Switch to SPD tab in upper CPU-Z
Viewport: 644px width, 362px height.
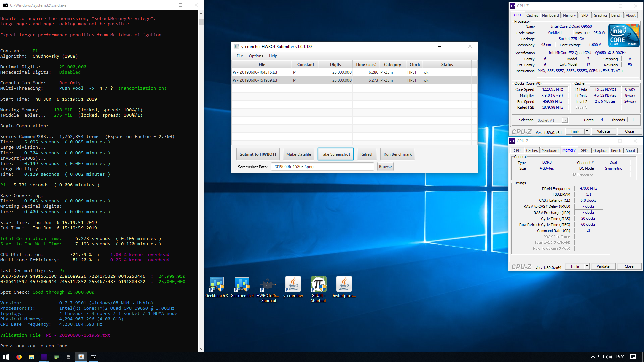pos(585,15)
